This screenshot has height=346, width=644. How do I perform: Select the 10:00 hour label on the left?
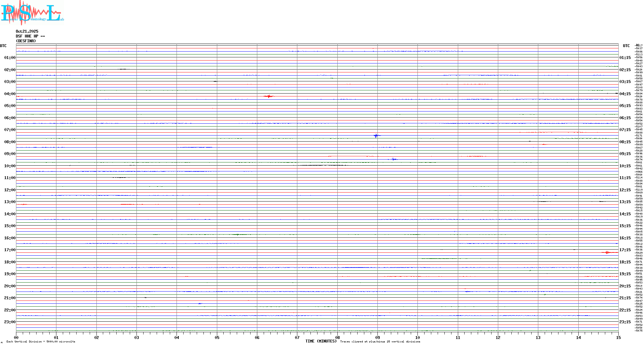[x=10, y=166]
